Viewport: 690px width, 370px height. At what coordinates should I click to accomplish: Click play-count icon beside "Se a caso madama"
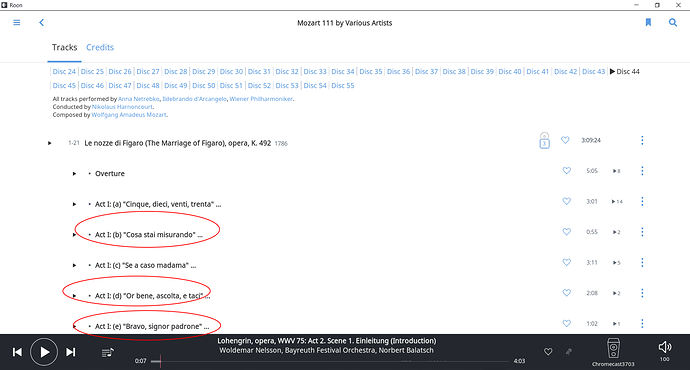click(617, 263)
